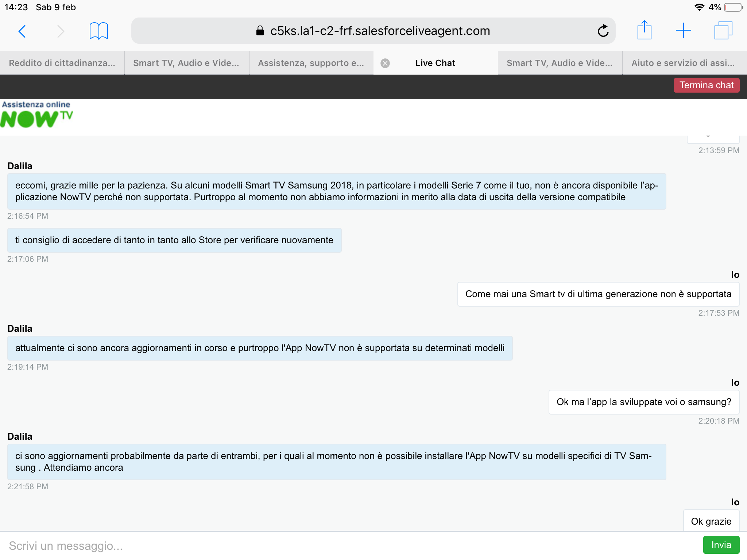Show all tabs overview icon
The height and width of the screenshot is (560, 747).
tap(723, 31)
